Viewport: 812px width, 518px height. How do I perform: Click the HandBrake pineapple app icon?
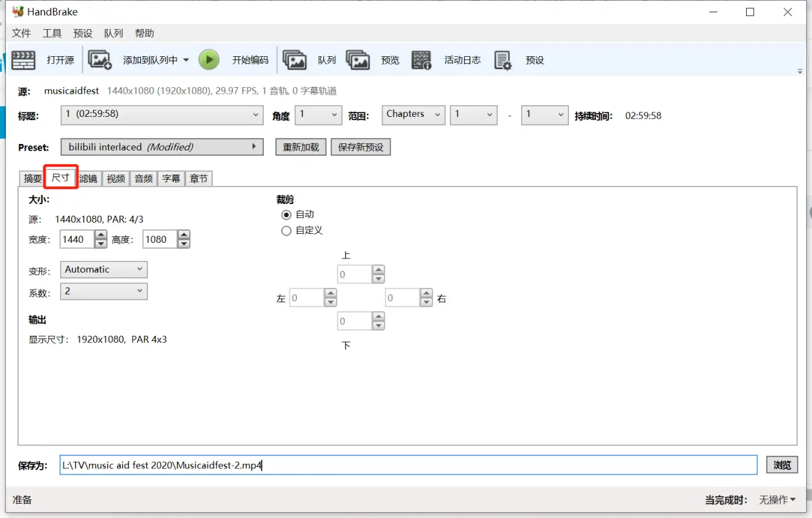[x=17, y=12]
